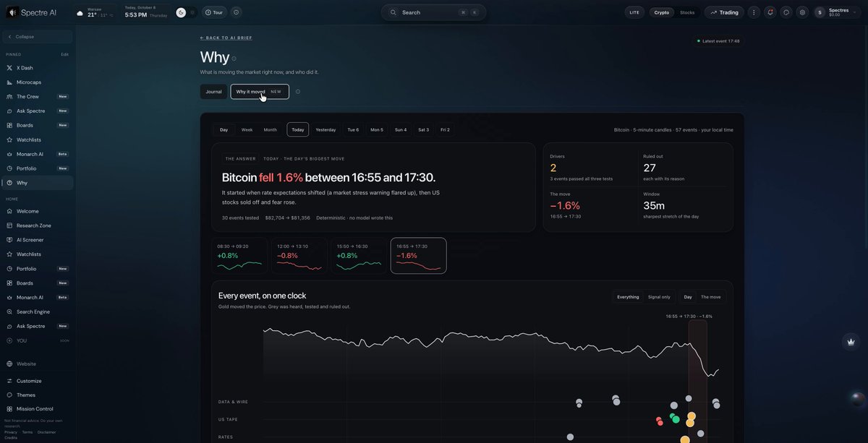Open pinned Monarch AI item
The height and width of the screenshot is (443, 868).
(38, 154)
